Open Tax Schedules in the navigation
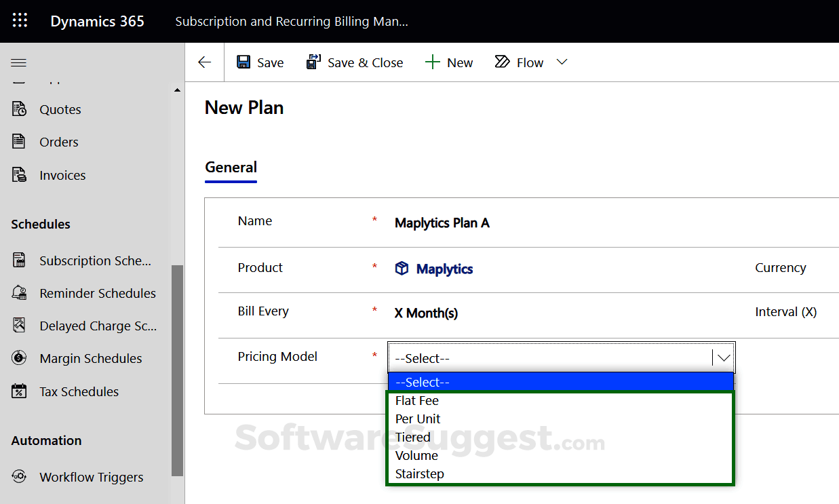 79,391
